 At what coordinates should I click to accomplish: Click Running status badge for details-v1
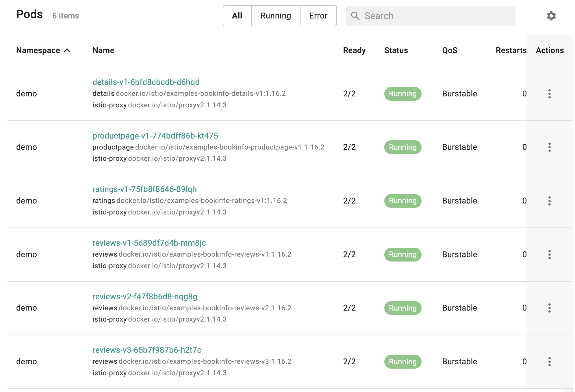(403, 94)
